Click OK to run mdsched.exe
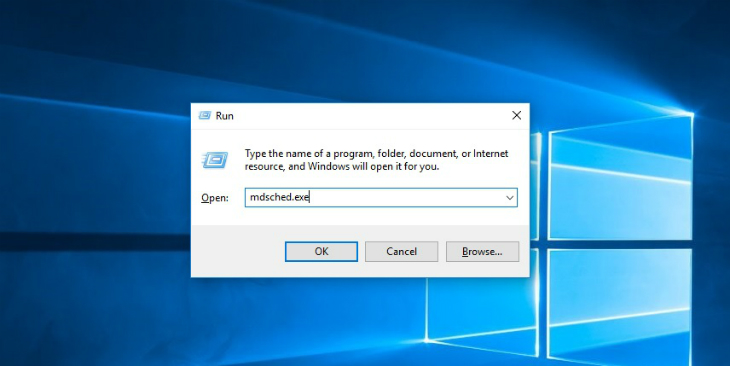The width and height of the screenshot is (730, 366). pyautogui.click(x=321, y=251)
